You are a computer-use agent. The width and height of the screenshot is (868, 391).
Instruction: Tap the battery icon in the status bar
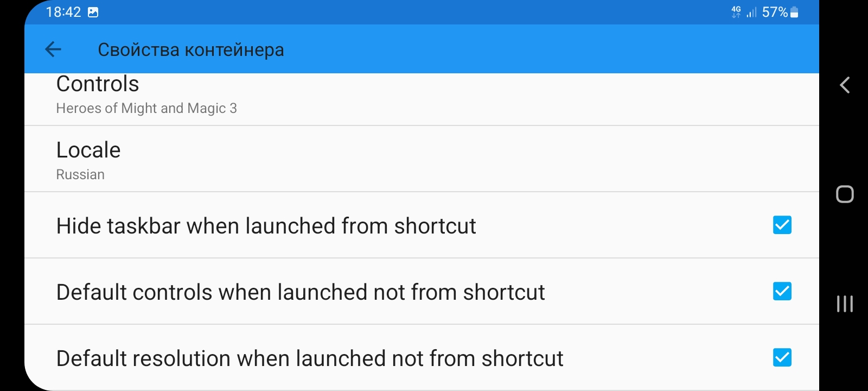coord(794,11)
